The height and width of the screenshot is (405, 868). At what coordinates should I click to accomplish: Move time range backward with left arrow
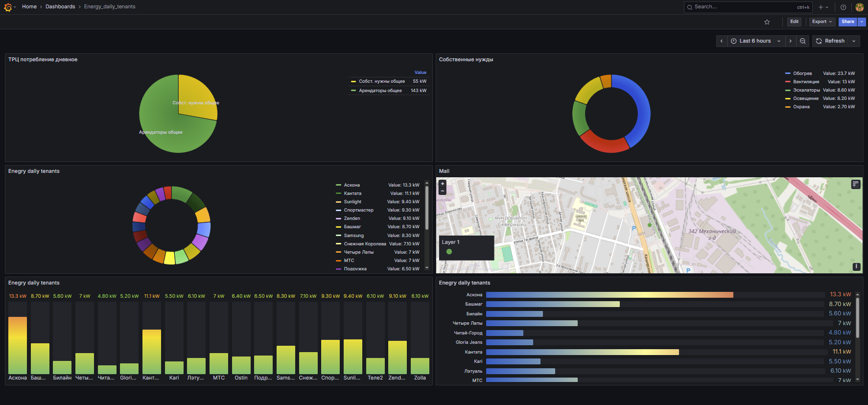click(722, 41)
